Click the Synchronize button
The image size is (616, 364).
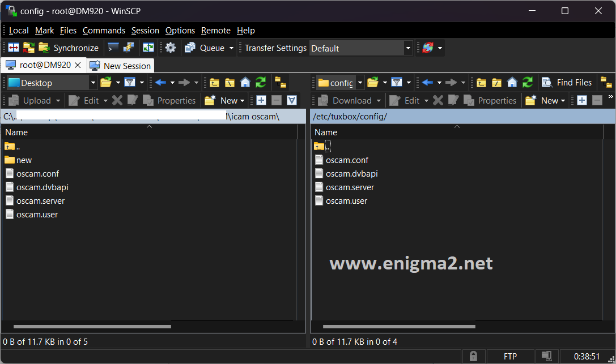click(69, 48)
